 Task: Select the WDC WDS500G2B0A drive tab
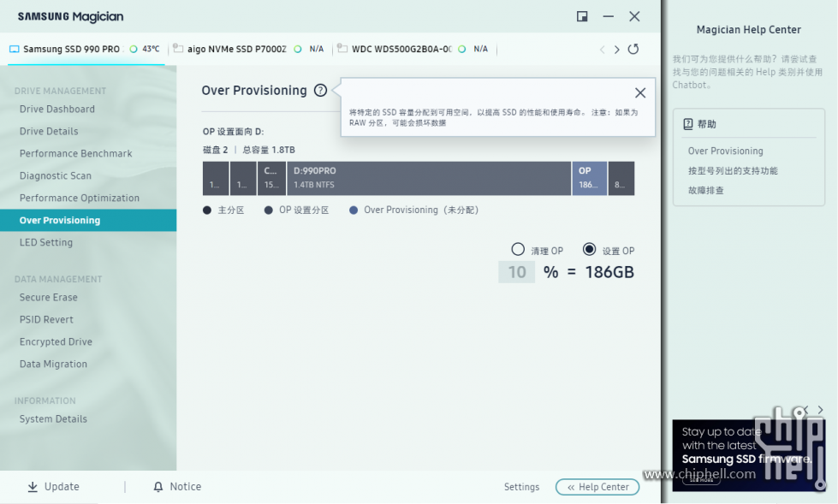coord(413,49)
